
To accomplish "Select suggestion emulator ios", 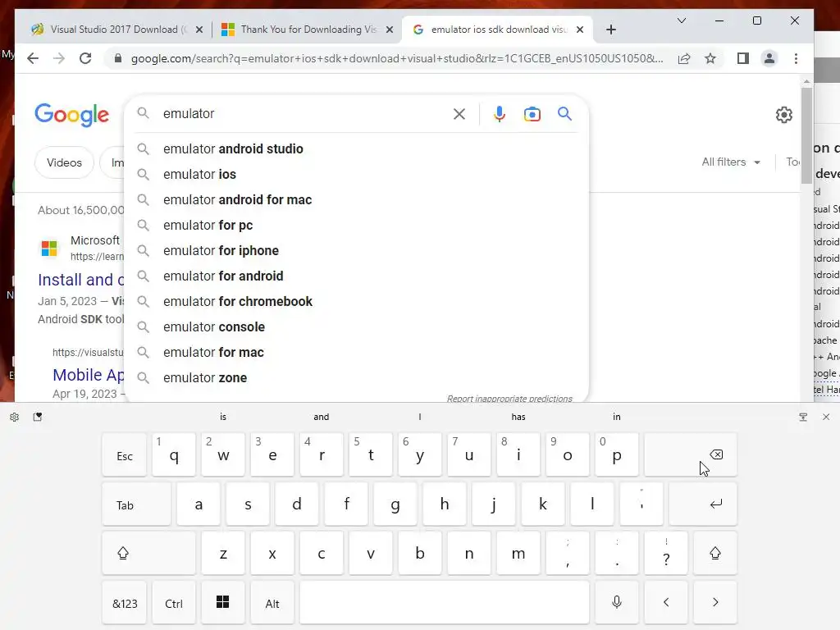I will [356, 174].
